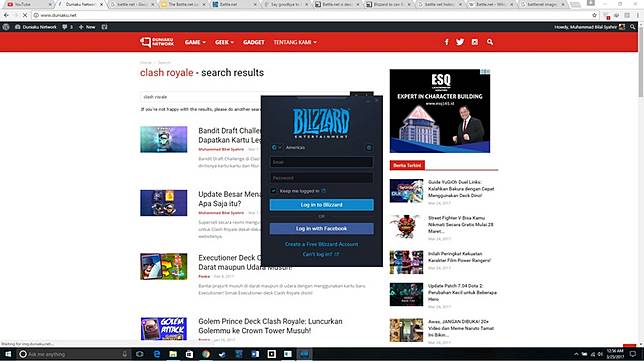Viewport: 644px width, 362px height.
Task: Close the Dunaku Network browser tab
Action: point(101,5)
